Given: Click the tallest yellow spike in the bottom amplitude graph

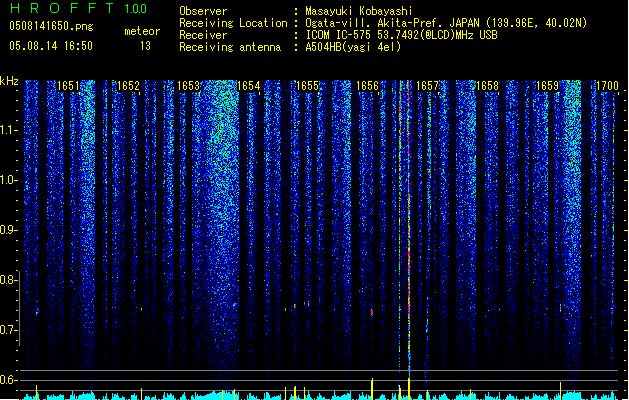Looking at the screenshot, I should [409, 388].
